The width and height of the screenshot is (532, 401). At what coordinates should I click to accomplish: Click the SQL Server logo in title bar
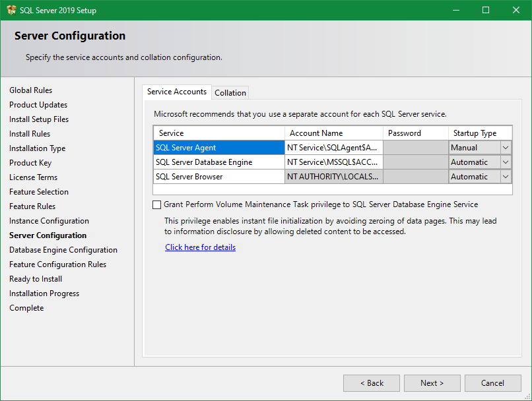point(11,10)
